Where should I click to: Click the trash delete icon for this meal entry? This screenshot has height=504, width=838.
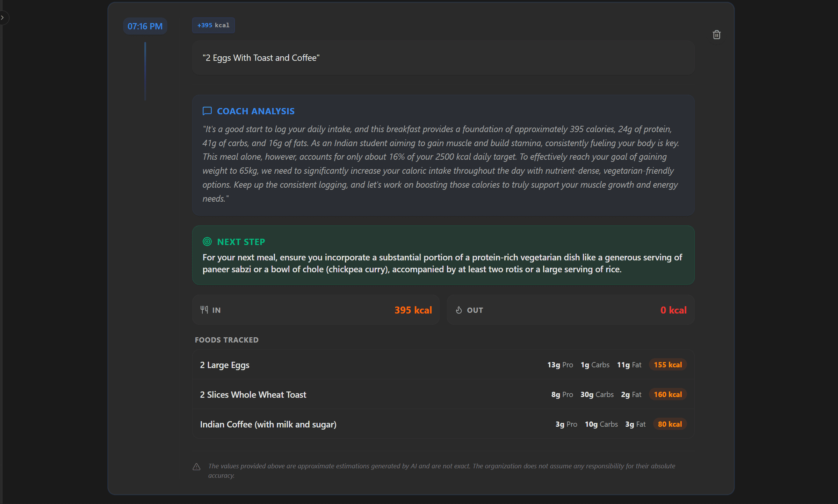pyautogui.click(x=717, y=34)
